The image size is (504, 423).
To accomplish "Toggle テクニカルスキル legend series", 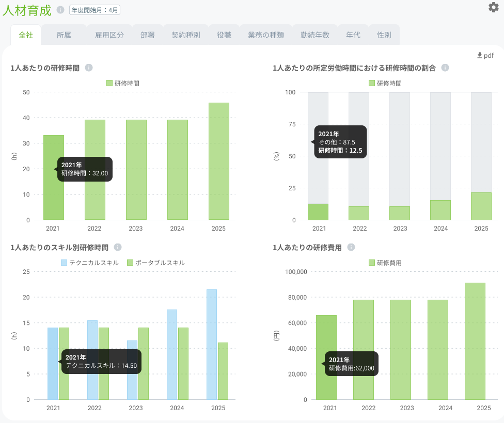I will pos(90,263).
